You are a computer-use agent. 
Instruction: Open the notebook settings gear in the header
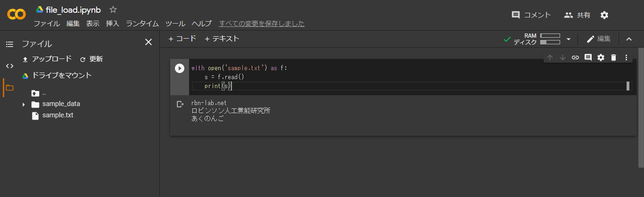click(x=604, y=15)
